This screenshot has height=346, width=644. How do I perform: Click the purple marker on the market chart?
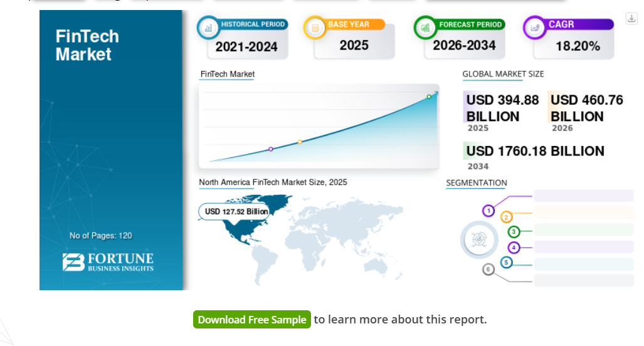[271, 149]
